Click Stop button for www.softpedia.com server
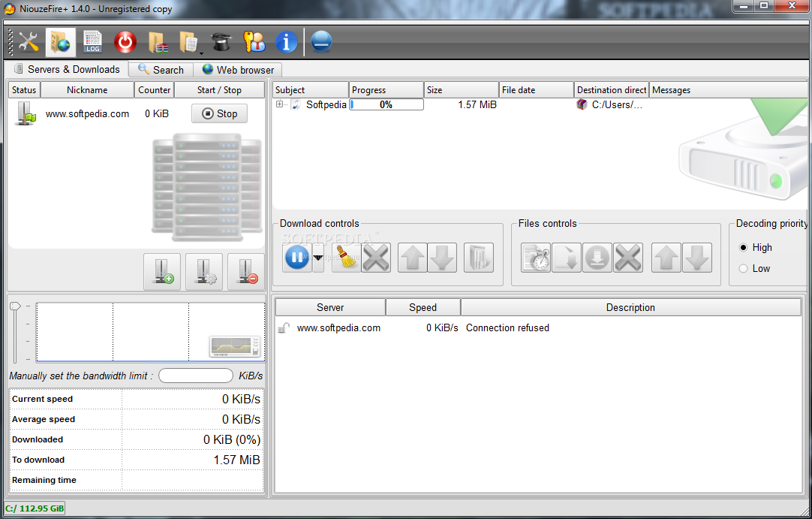812x519 pixels. tap(219, 113)
